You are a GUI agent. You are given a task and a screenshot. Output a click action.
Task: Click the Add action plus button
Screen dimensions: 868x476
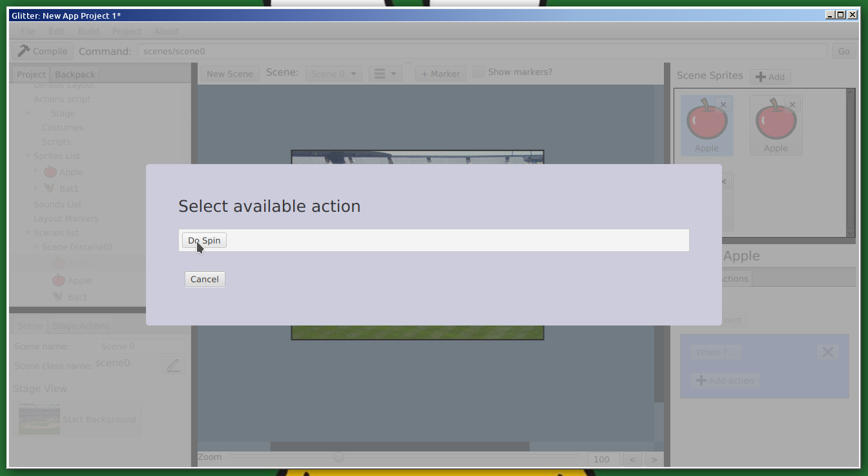coord(725,380)
